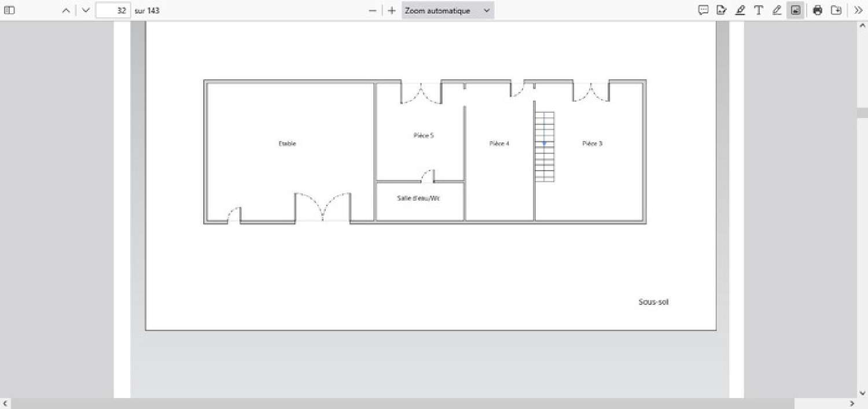868x409 pixels.
Task: Open the comment annotation tool
Action: (703, 10)
